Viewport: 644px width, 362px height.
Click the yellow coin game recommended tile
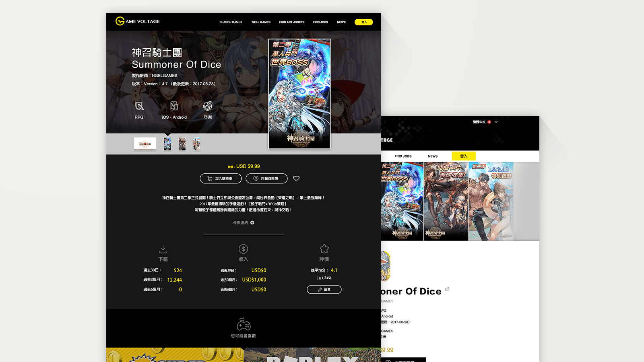coord(175,355)
